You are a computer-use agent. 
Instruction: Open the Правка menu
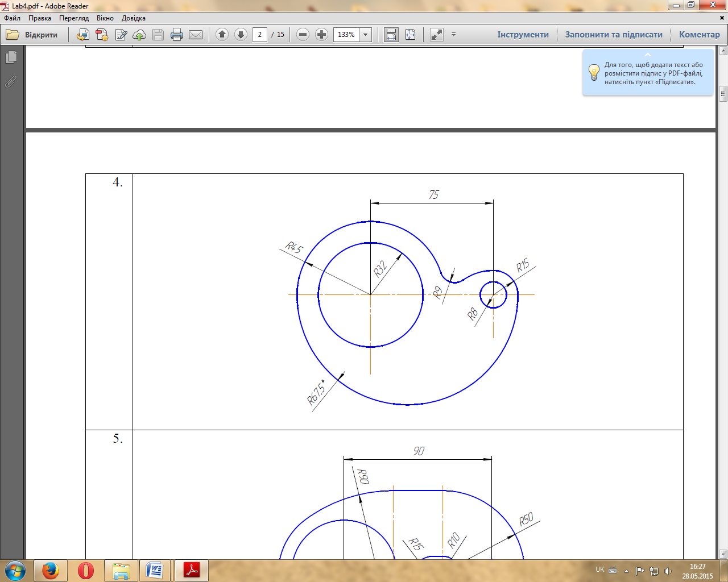click(x=40, y=18)
